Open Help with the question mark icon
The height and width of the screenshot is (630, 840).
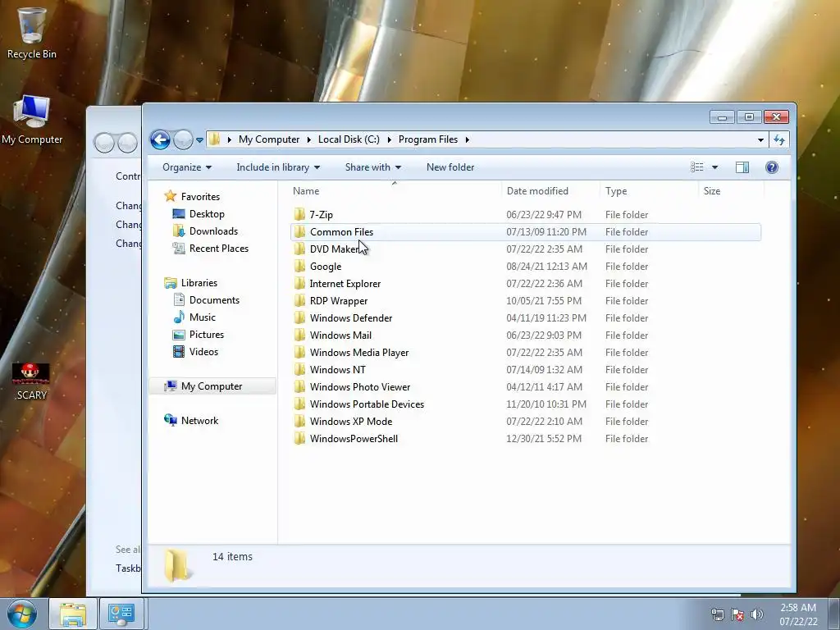click(771, 167)
